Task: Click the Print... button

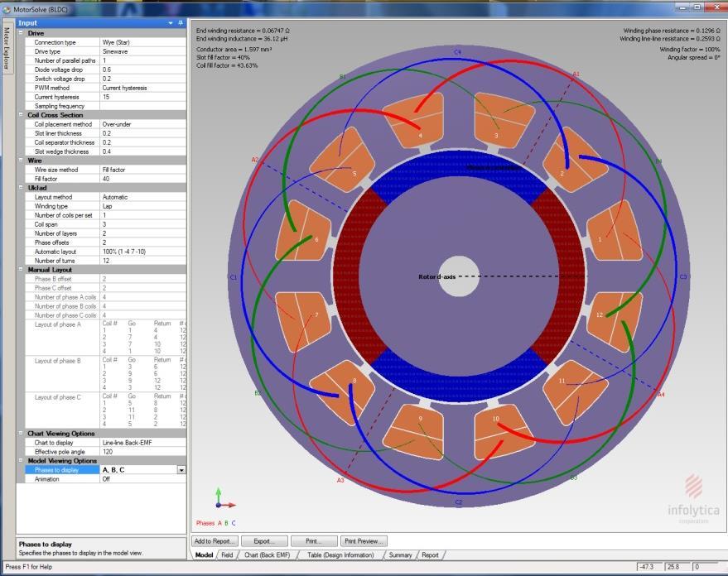Action: [313, 541]
